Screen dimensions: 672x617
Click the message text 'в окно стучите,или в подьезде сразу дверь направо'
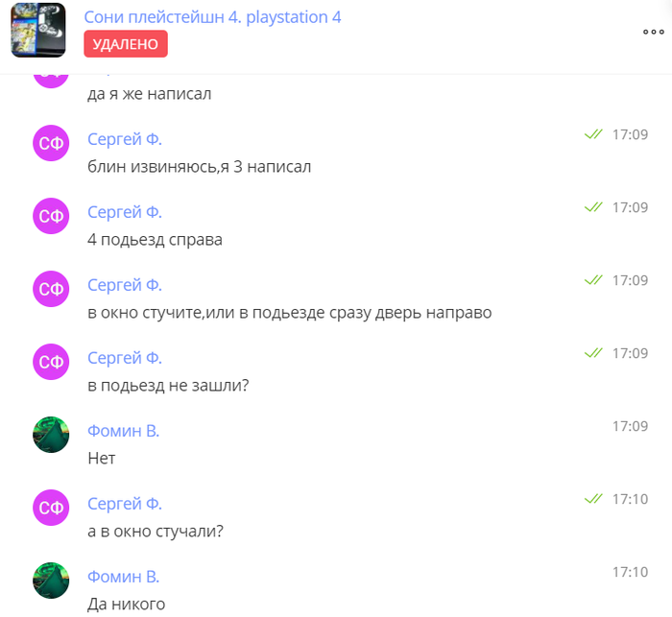(x=290, y=313)
